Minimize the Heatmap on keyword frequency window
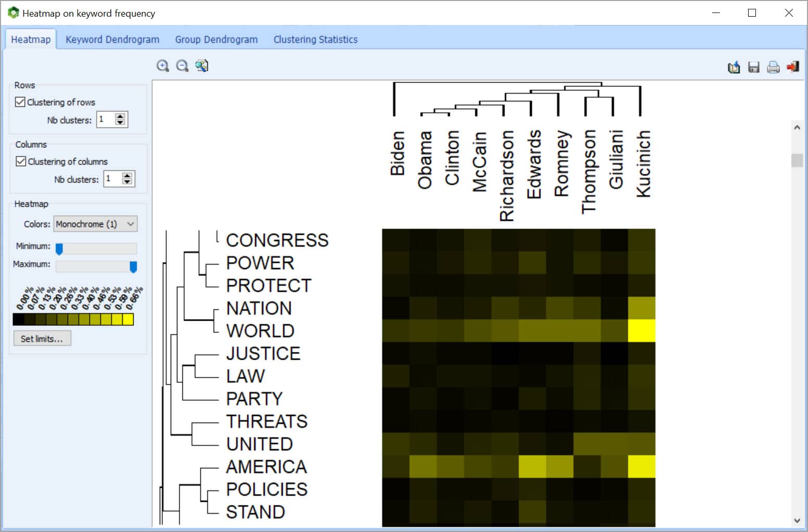The image size is (808, 532). 716,12
